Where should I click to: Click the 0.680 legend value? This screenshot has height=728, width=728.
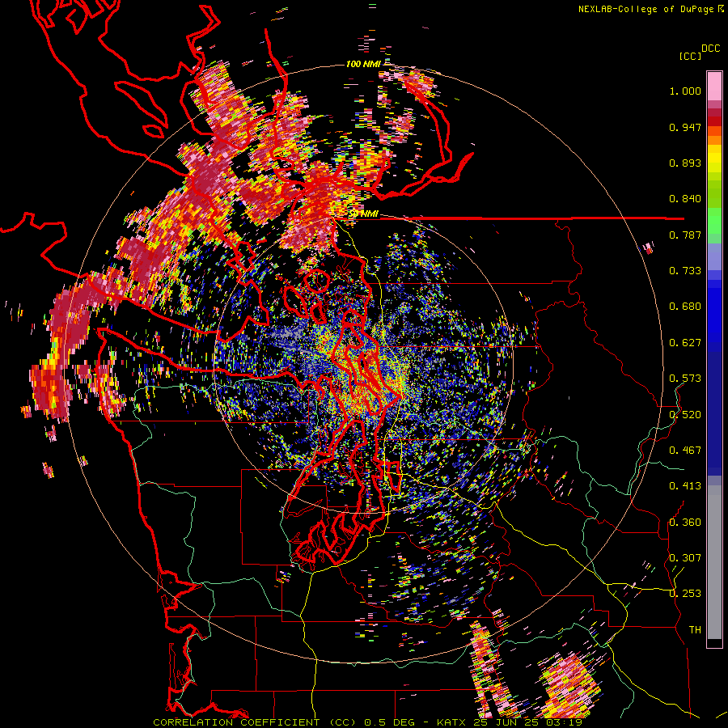tap(685, 307)
